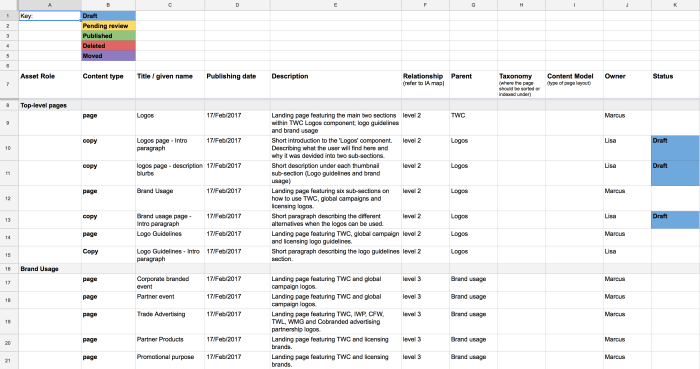Screen dimensions: 700x369
Task: Click the Trade Advertising description cell
Action: pos(336,322)
